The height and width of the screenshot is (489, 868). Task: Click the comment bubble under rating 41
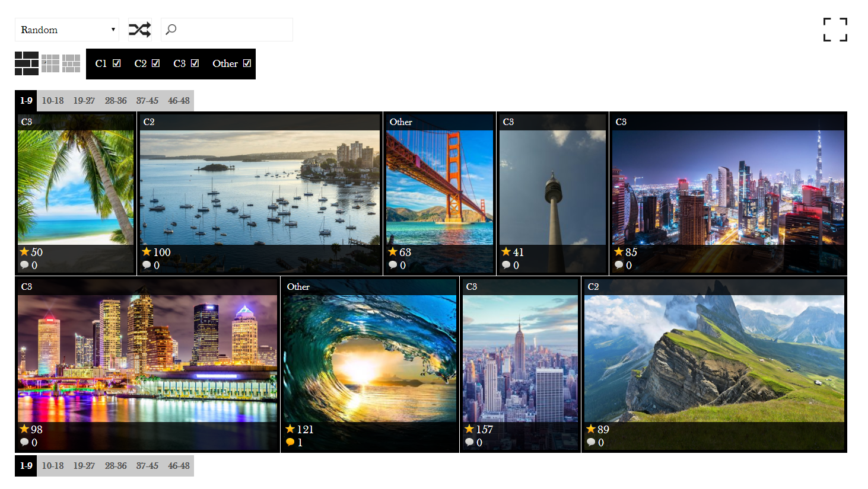506,265
